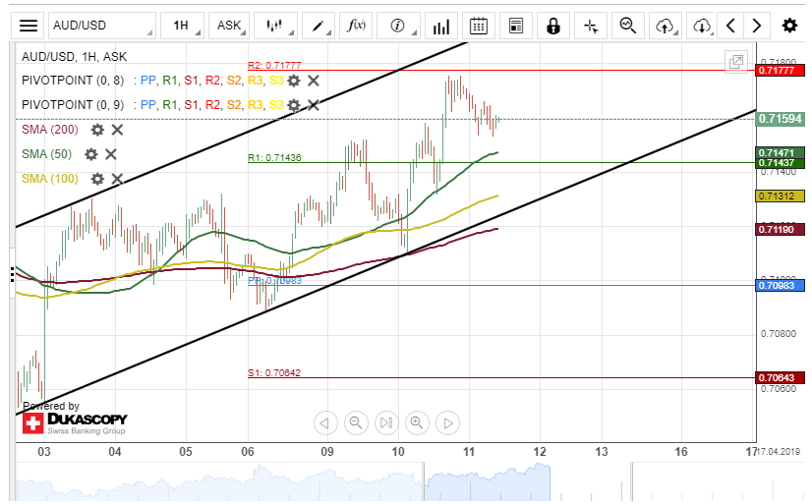Shift chart left with the toolbar arrow

[730, 26]
